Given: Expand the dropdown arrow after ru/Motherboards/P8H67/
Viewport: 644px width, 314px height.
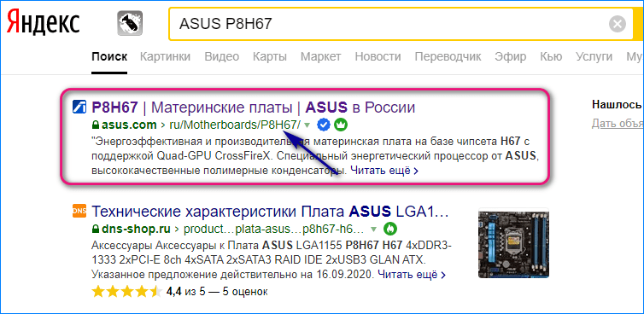Looking at the screenshot, I should pyautogui.click(x=308, y=125).
